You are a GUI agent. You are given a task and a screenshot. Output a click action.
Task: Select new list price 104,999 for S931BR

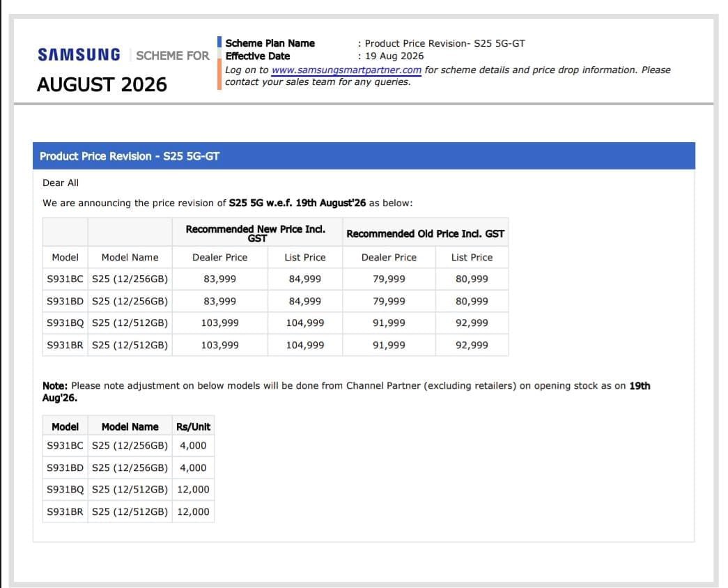click(x=305, y=345)
